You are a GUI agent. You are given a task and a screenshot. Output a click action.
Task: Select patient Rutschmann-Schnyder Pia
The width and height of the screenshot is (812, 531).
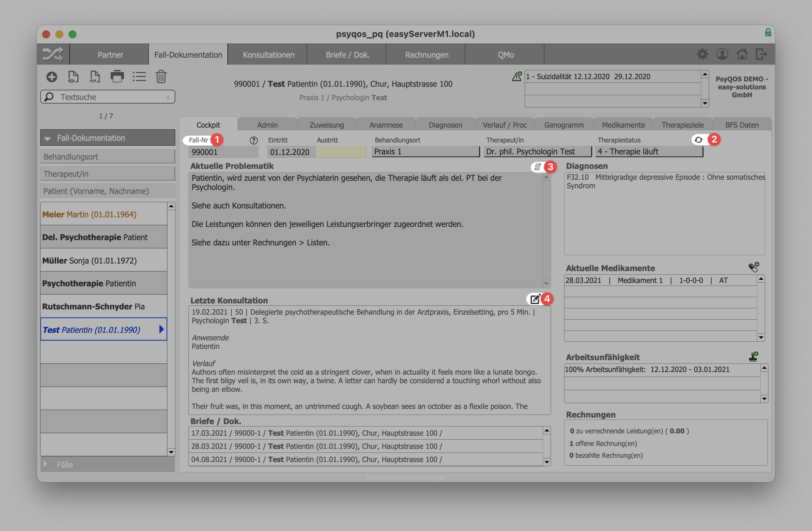point(104,306)
